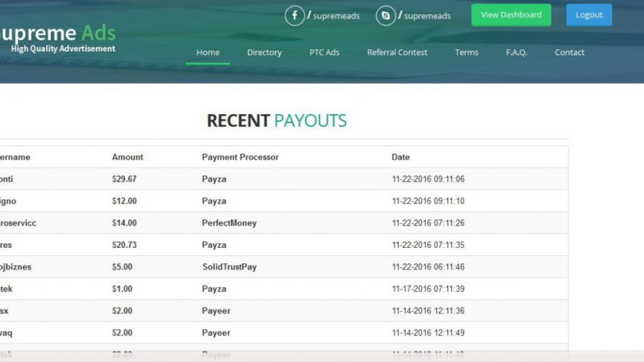Open the PTC Ads page
The image size is (644, 362).
pyautogui.click(x=324, y=52)
